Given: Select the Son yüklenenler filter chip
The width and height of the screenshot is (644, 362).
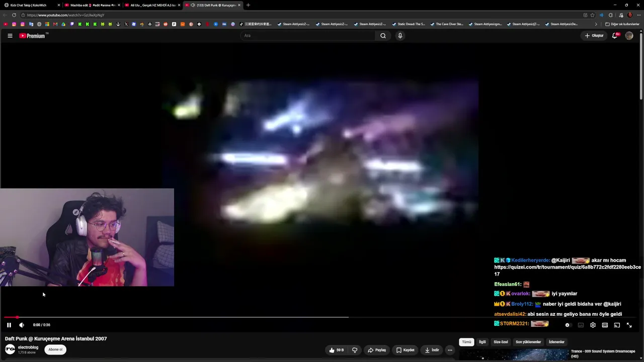Looking at the screenshot, I should (x=528, y=342).
